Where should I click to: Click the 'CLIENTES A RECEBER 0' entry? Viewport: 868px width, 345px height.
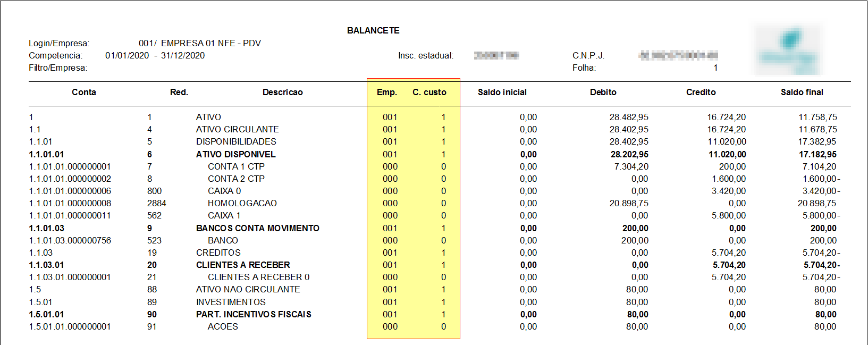click(259, 277)
